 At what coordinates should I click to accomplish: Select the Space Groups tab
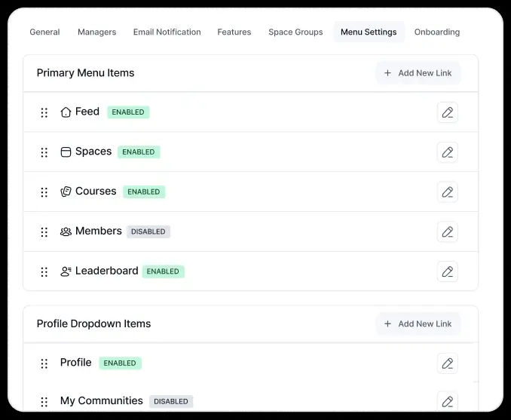295,32
